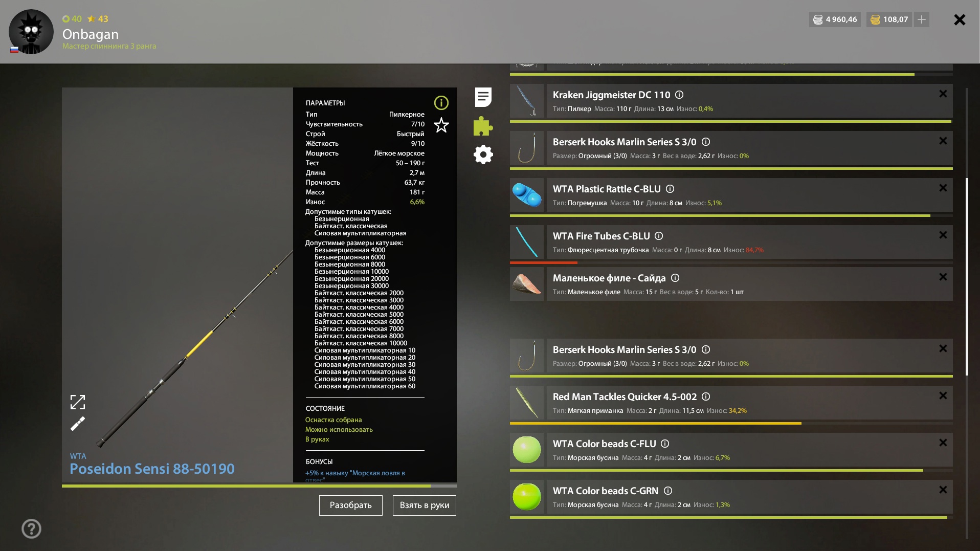
Task: Click the Износ 6,6% wear value
Action: pos(417,202)
